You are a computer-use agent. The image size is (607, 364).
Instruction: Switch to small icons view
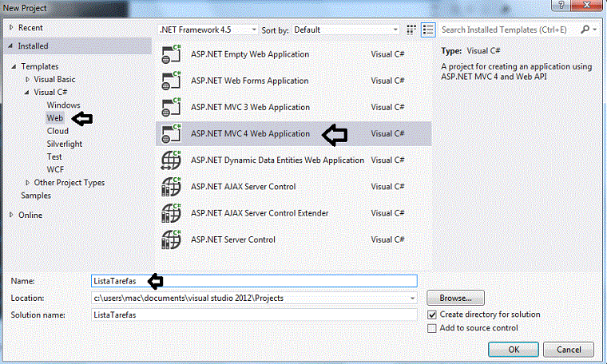[411, 30]
